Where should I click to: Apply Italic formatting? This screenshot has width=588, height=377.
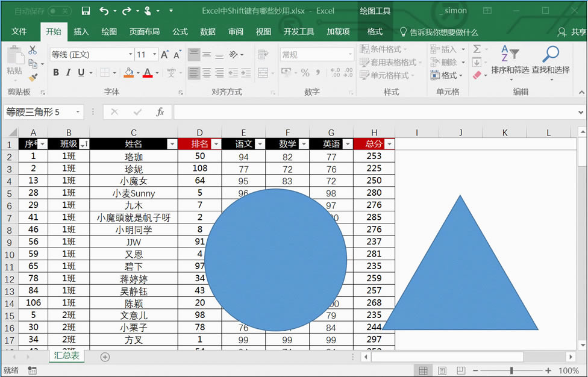(69, 72)
